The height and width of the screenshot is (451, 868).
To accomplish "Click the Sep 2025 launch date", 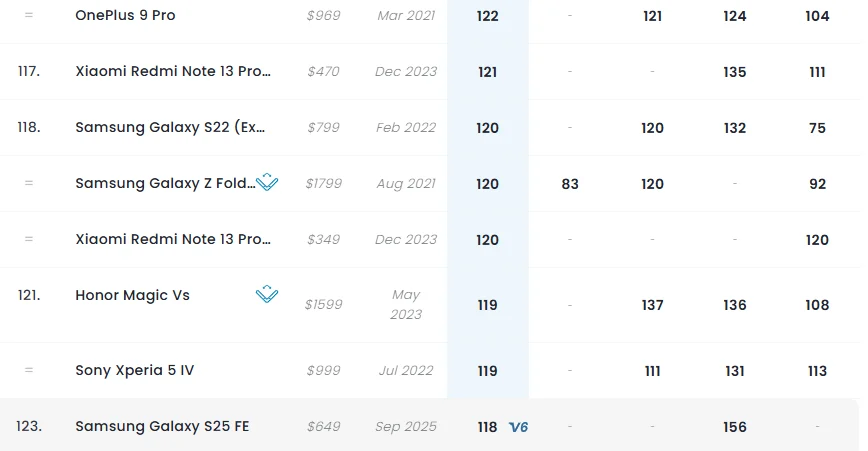I will click(x=406, y=427).
